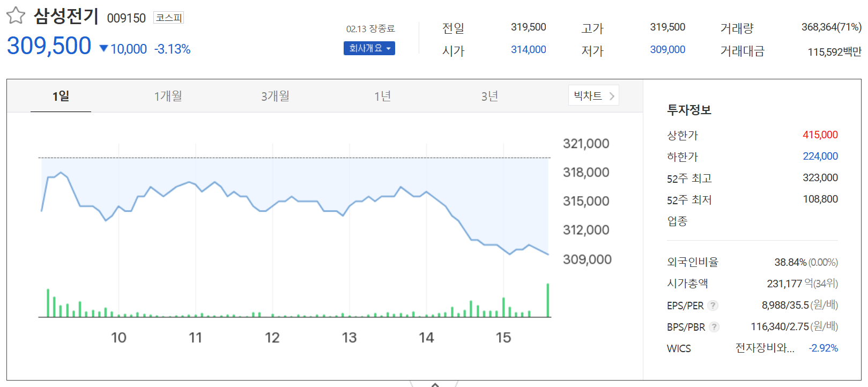Click the 10 o'clock x-axis label

[118, 338]
